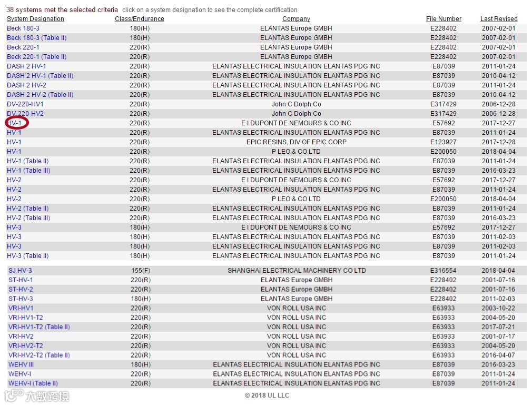The width and height of the screenshot is (532, 406).
Task: Select file number 'E316554'
Action: tap(443, 271)
